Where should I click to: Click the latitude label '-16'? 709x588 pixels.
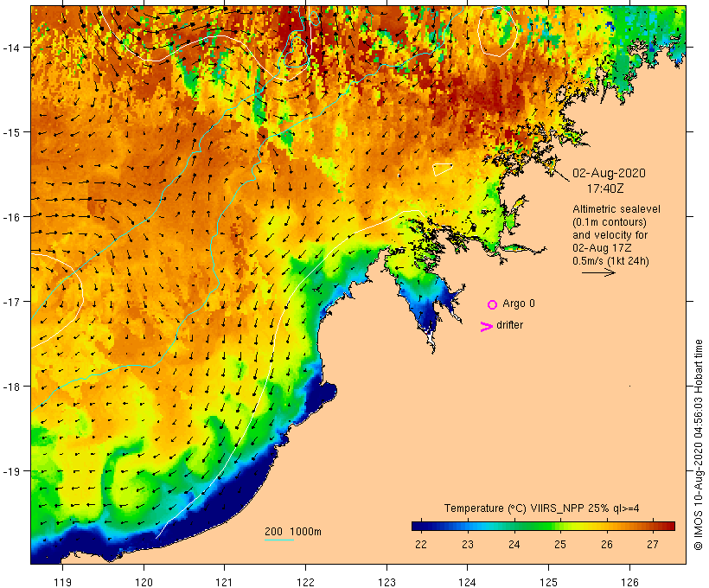(10, 217)
